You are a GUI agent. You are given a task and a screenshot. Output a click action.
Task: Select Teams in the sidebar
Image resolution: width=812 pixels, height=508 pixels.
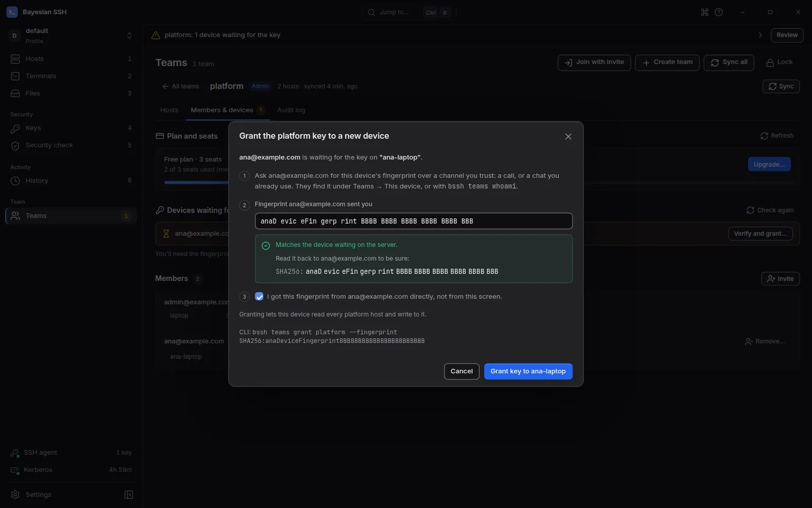coord(71,216)
